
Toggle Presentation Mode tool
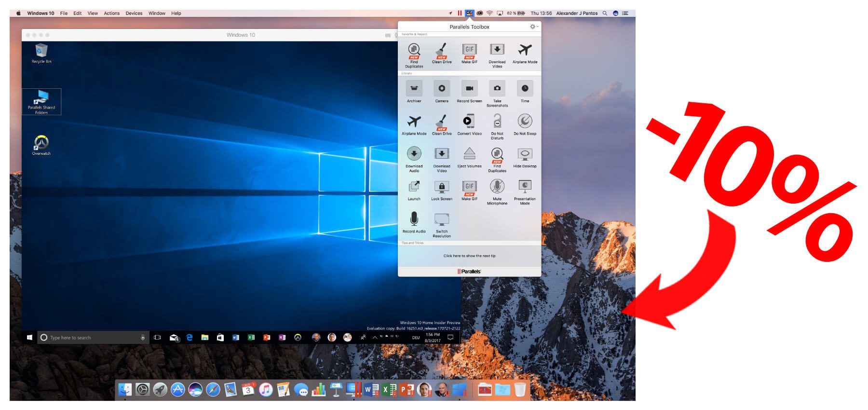point(525,192)
